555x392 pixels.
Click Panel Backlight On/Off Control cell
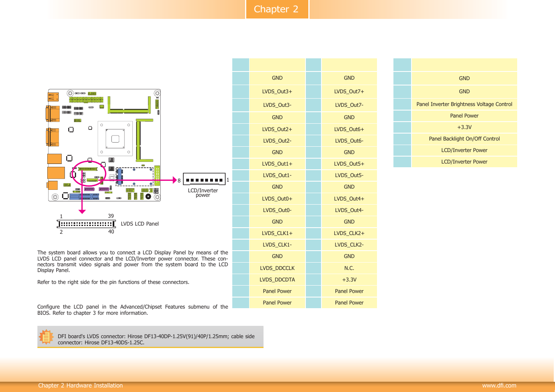tap(464, 139)
